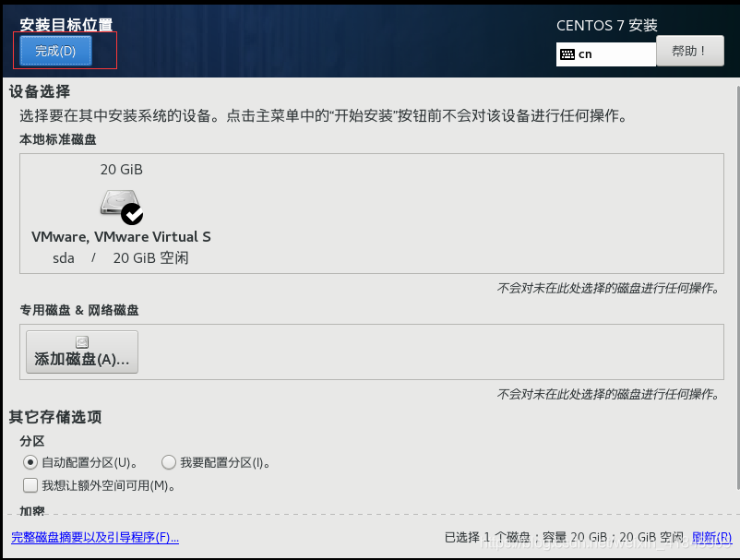Image resolution: width=740 pixels, height=560 pixels.
Task: Click the small disk icon on 添加磁盘 button
Action: [x=82, y=342]
